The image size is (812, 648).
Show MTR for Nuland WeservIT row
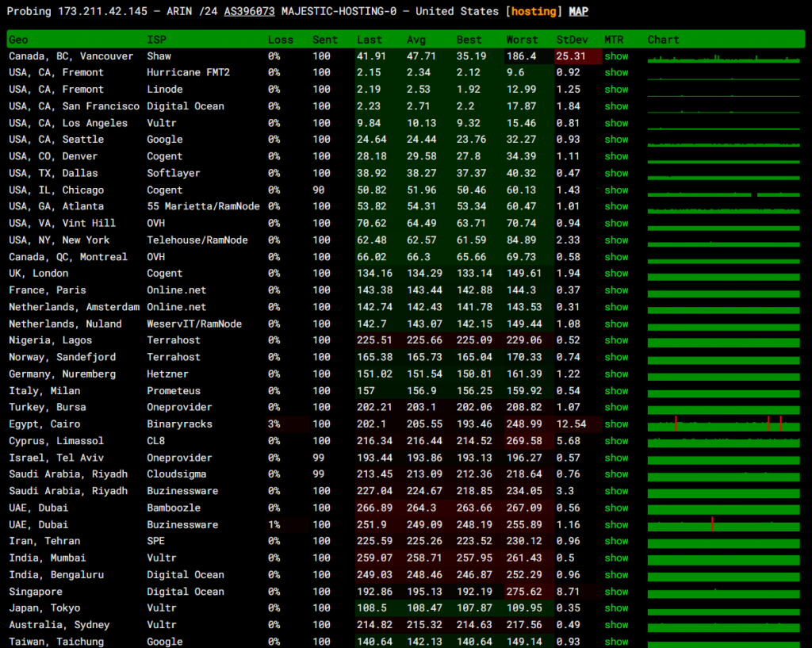coord(616,324)
